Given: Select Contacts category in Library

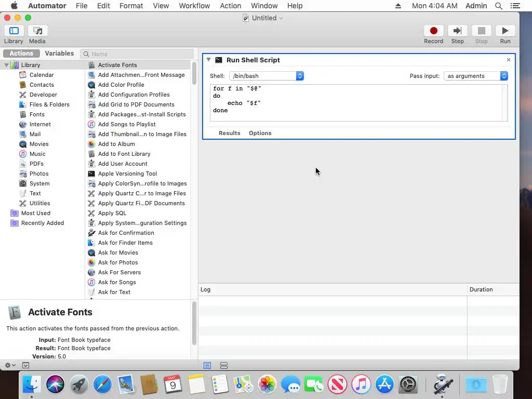Looking at the screenshot, I should [x=42, y=85].
